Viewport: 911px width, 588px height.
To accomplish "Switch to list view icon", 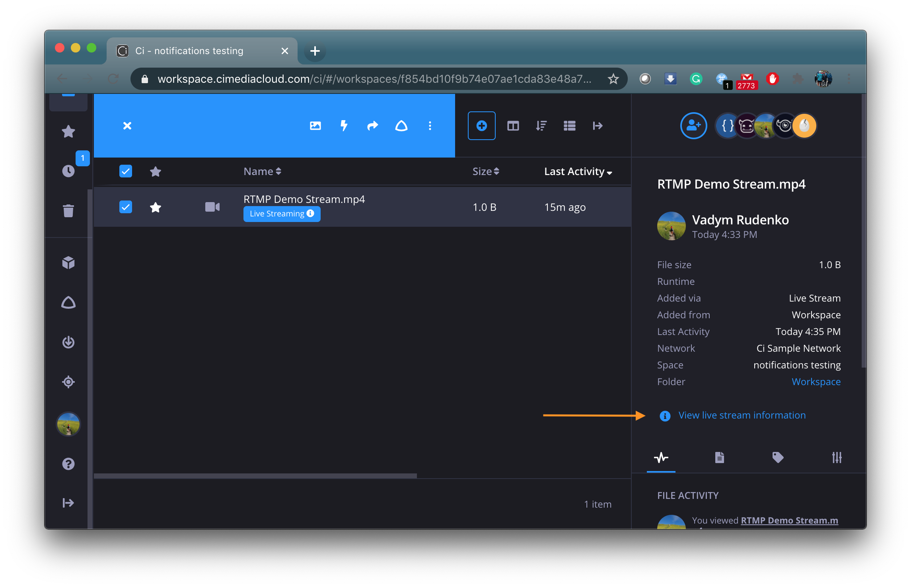I will 570,126.
